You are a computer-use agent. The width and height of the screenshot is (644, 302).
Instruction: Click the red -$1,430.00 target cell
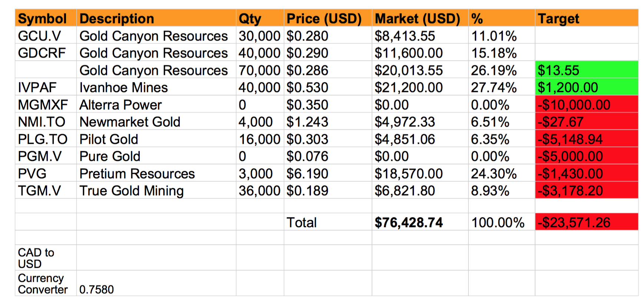click(x=587, y=173)
